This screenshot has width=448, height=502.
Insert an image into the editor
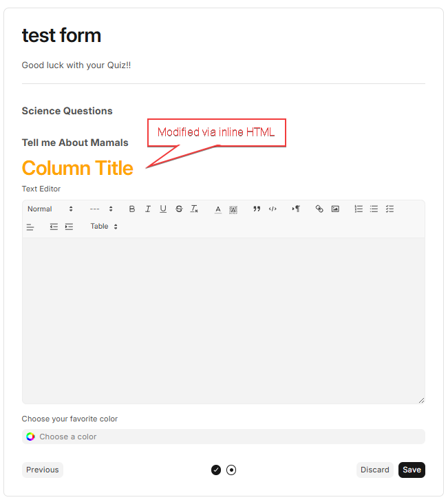click(335, 209)
